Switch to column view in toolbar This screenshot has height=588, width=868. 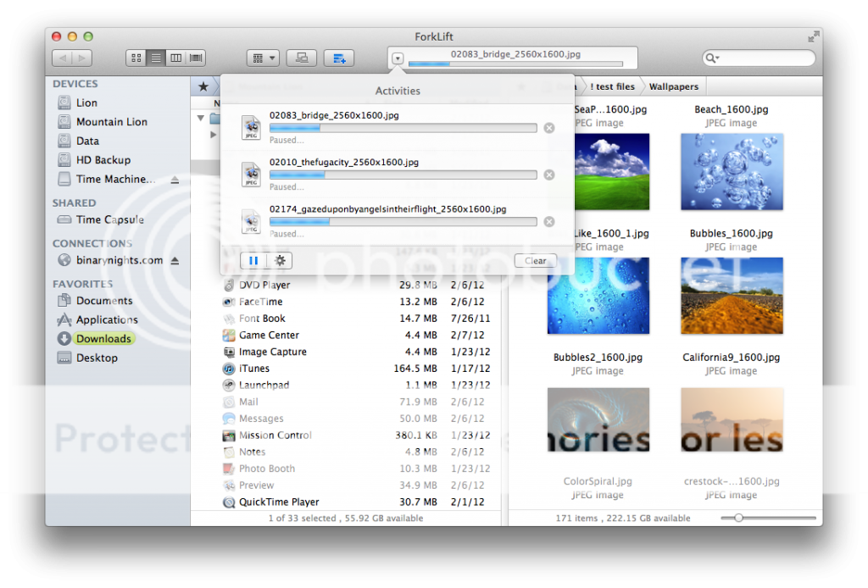tap(176, 58)
